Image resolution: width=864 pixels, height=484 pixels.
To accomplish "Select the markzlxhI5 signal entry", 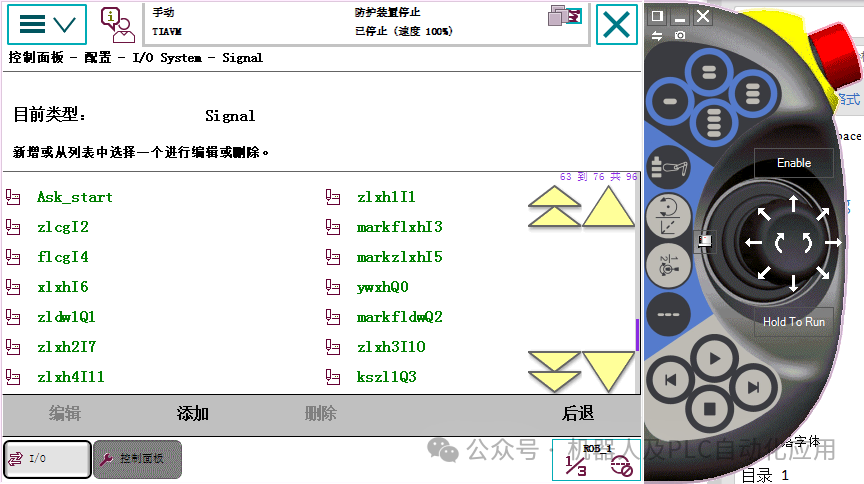I will click(399, 257).
